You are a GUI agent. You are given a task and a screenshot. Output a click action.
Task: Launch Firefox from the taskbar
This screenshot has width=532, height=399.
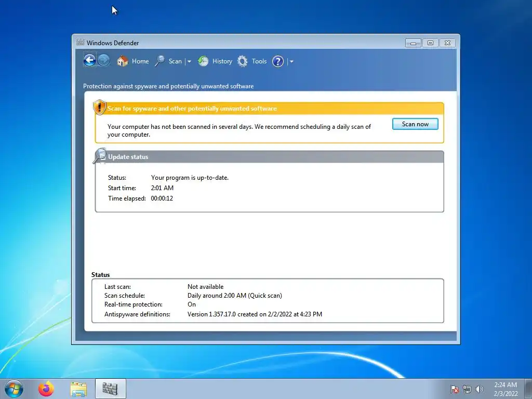coord(46,389)
